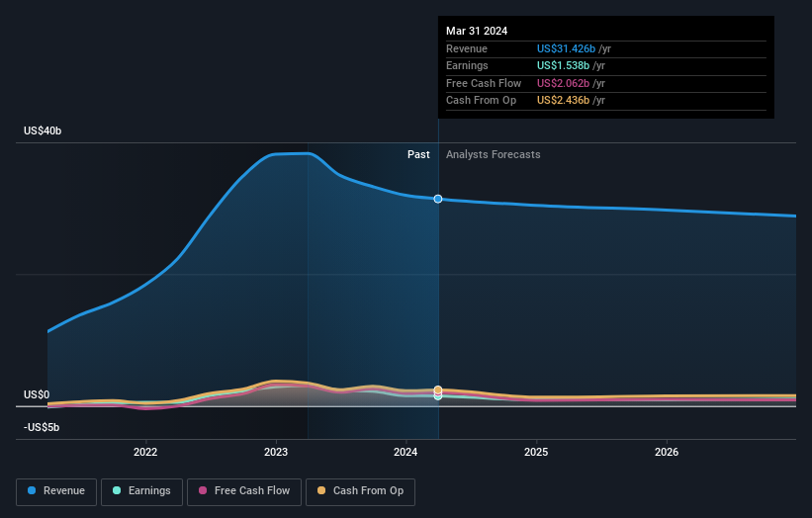Click the Free Cash Flow tooltip label
Screen dimensions: 812x518
[484, 83]
